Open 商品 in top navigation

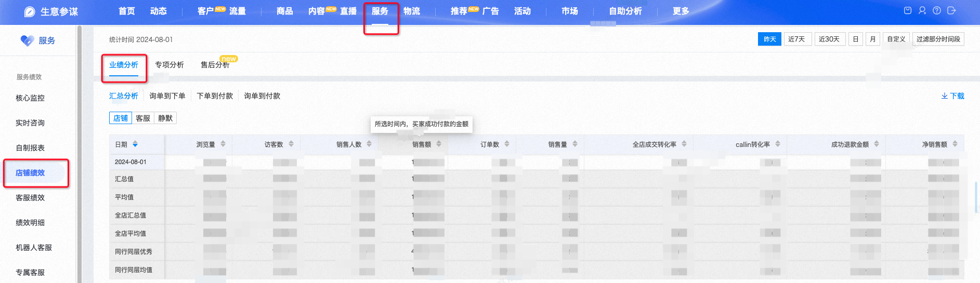285,11
